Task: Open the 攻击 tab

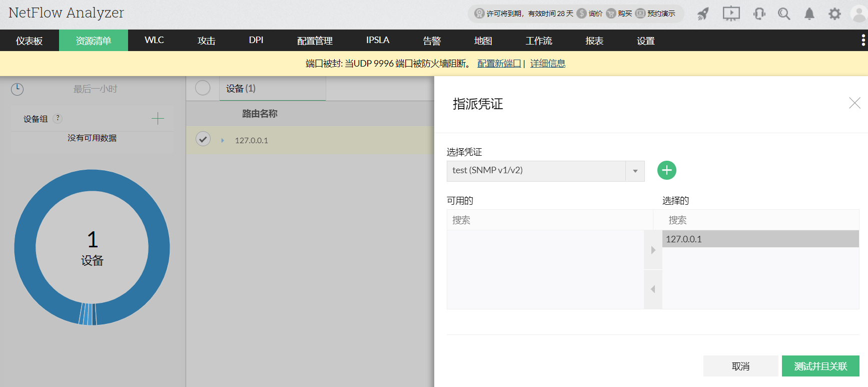Action: (206, 41)
